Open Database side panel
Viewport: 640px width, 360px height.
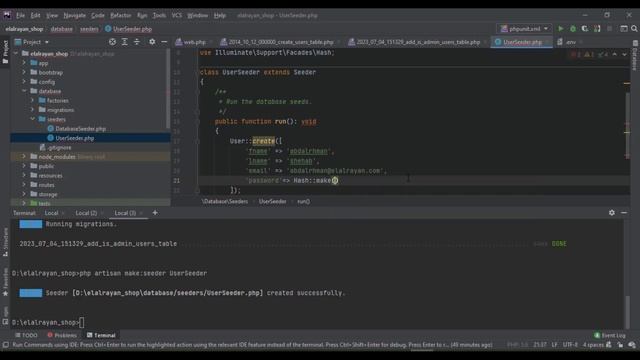(635, 55)
